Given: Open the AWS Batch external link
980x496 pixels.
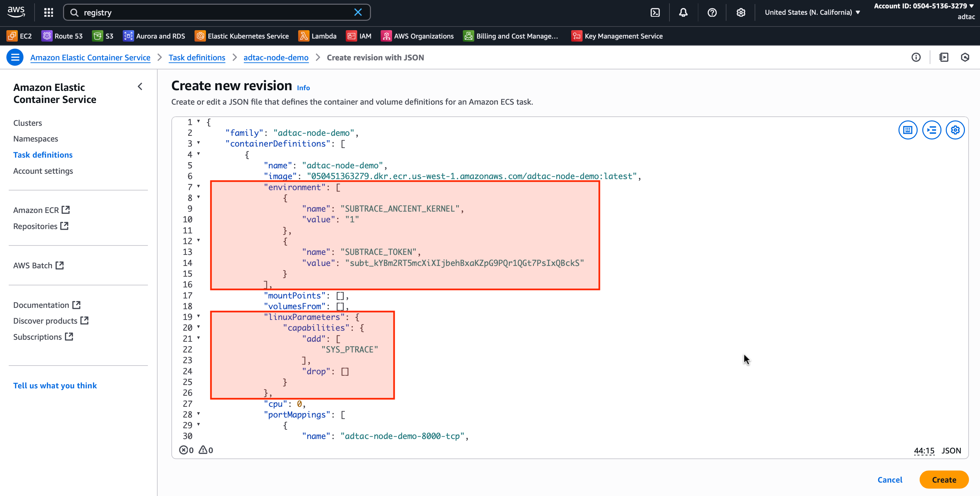Looking at the screenshot, I should (x=39, y=266).
